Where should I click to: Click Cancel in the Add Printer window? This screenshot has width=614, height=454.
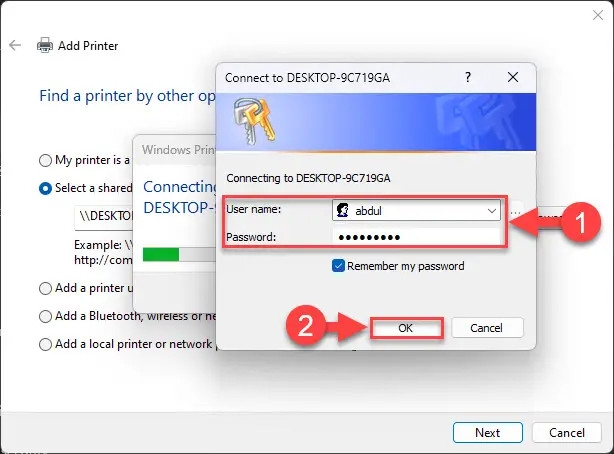(x=567, y=433)
